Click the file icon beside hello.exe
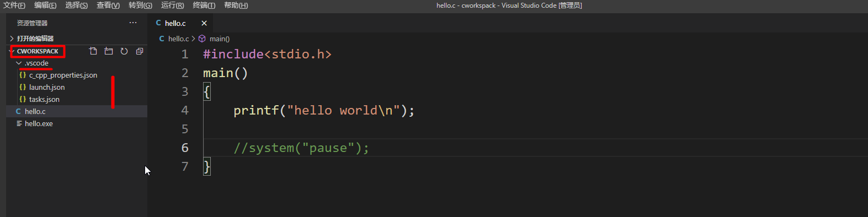Image resolution: width=868 pixels, height=217 pixels. [x=19, y=123]
